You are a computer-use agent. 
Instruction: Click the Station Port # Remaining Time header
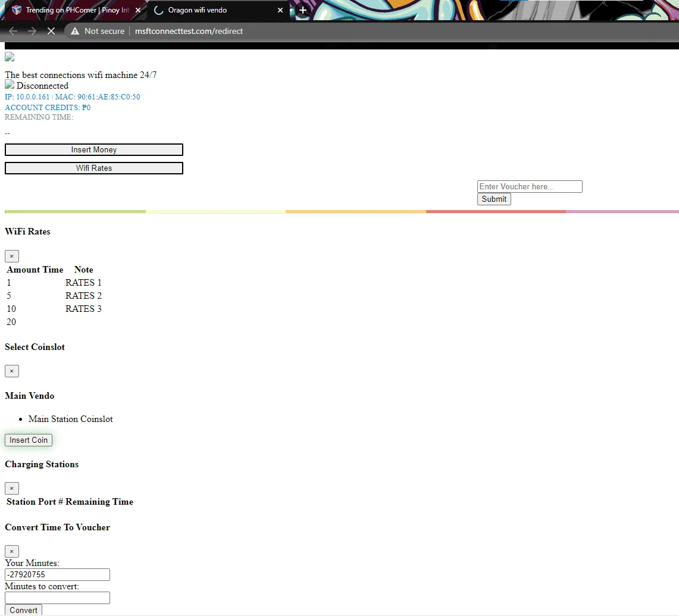pyautogui.click(x=70, y=502)
